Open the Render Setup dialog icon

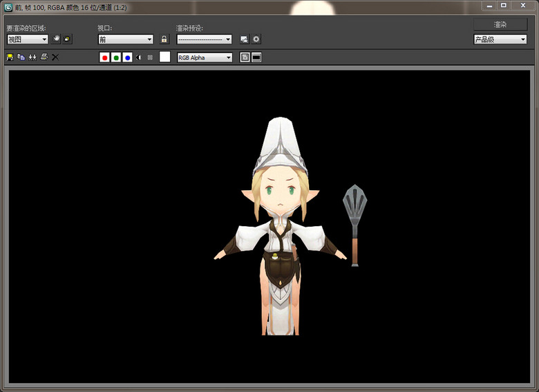pos(245,39)
